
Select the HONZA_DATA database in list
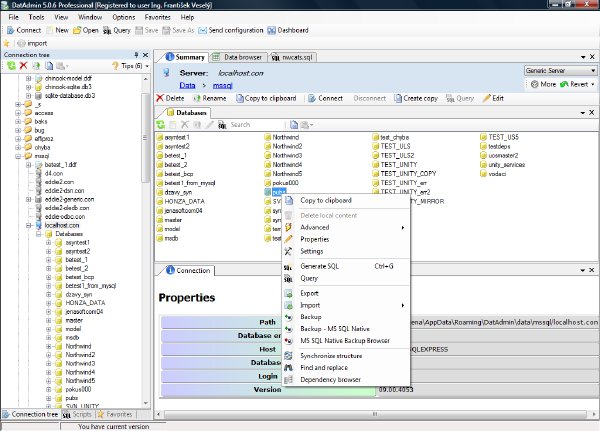click(181, 201)
